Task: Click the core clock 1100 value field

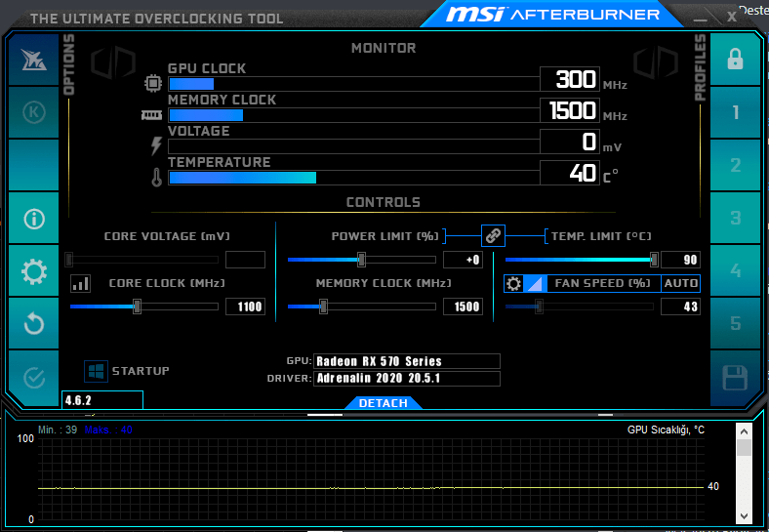Action: pyautogui.click(x=245, y=307)
